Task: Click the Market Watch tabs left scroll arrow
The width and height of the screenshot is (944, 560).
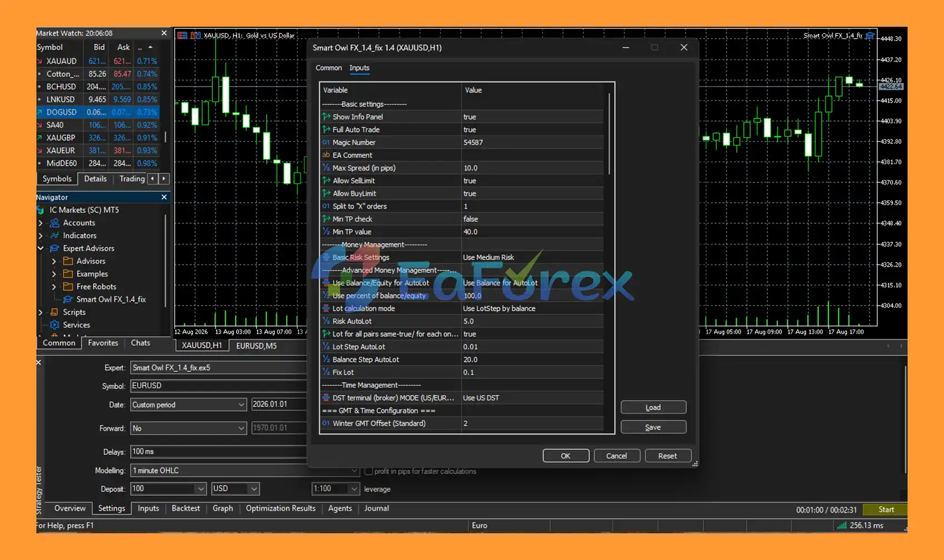Action: click(x=153, y=178)
